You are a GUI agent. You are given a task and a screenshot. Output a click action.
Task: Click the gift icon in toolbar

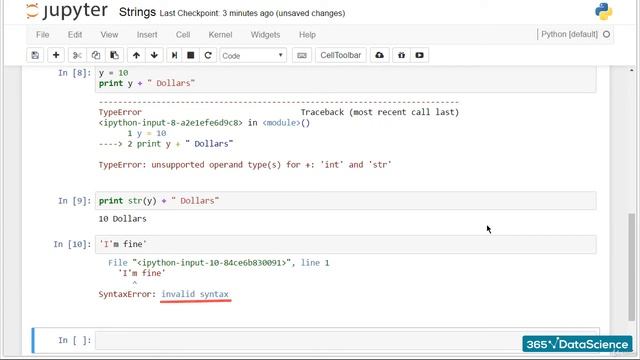tap(402, 55)
